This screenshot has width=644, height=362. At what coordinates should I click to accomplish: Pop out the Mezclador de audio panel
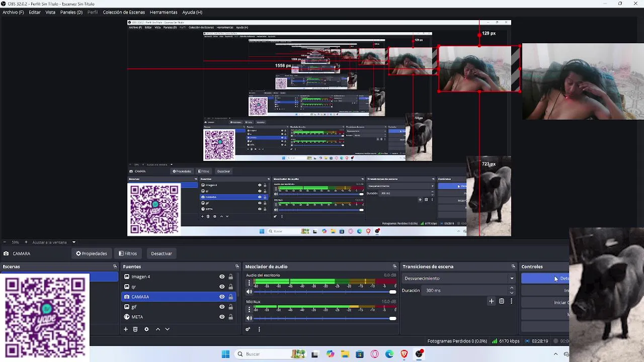(394, 266)
